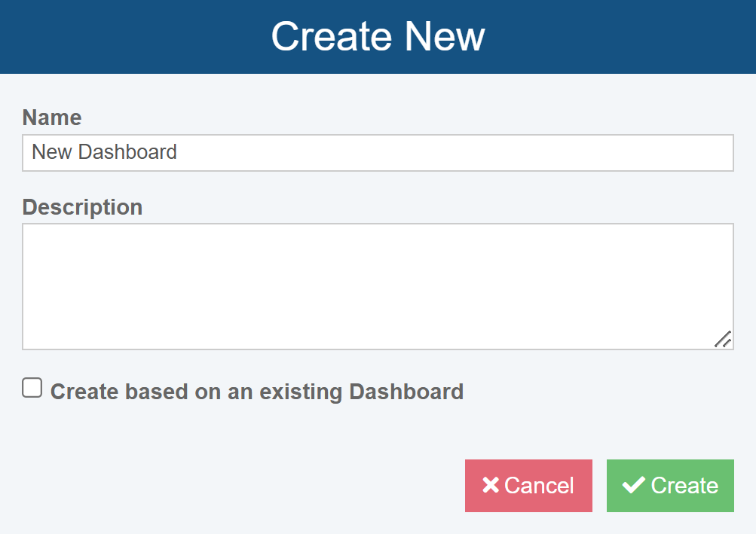Click the 'New Dashboard' text in the Name field

pos(104,152)
